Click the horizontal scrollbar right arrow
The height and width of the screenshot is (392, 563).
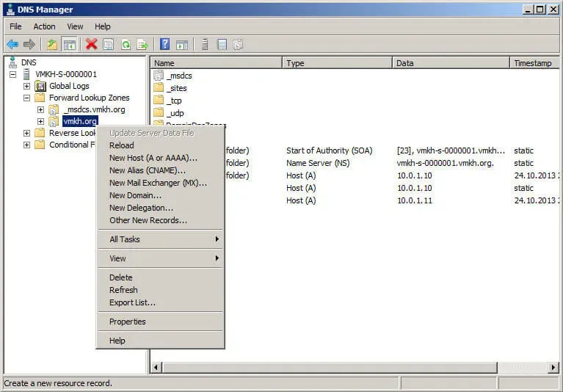(553, 367)
